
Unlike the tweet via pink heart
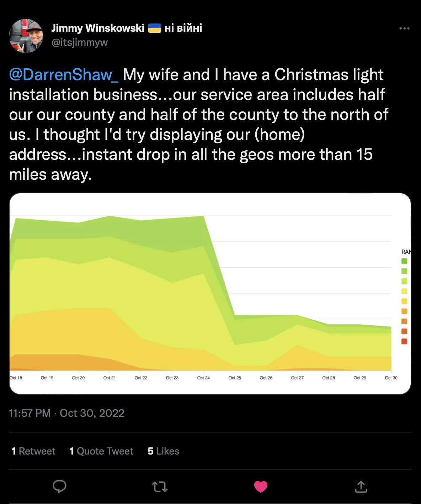261,487
